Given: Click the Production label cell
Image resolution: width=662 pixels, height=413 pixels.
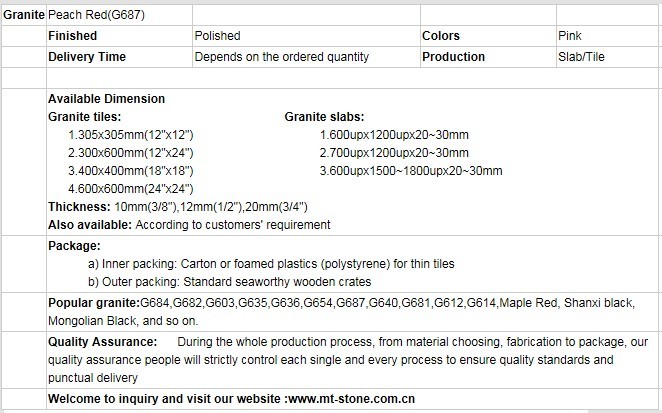Looking at the screenshot, I should click(x=453, y=57).
